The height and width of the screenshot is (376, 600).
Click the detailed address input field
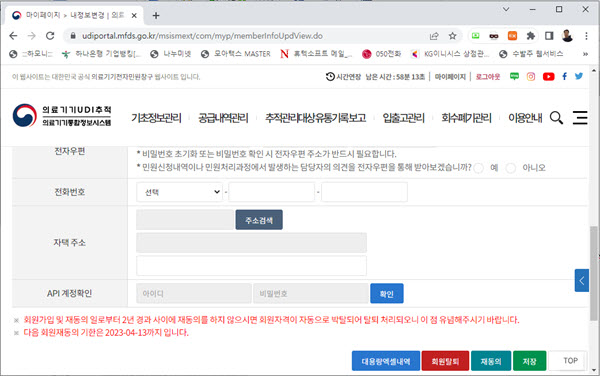coord(251,266)
